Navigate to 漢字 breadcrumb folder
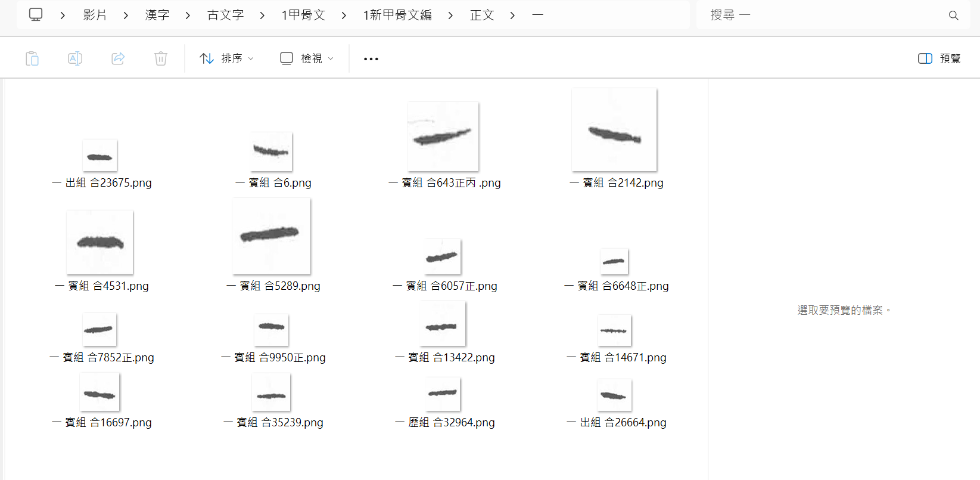This screenshot has width=980, height=480. [x=157, y=15]
